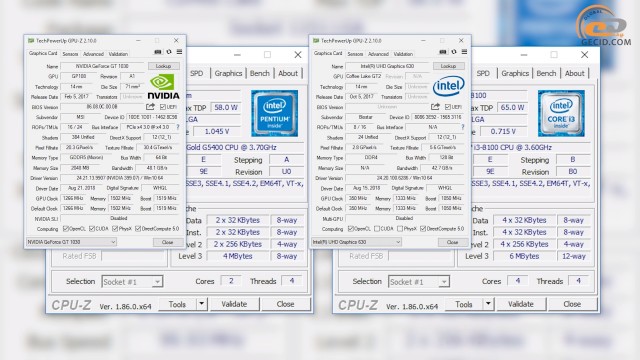
Task: Toggle DirectCompute 5.0 checkbox in NVIDIA GPU-Z
Action: click(138, 229)
